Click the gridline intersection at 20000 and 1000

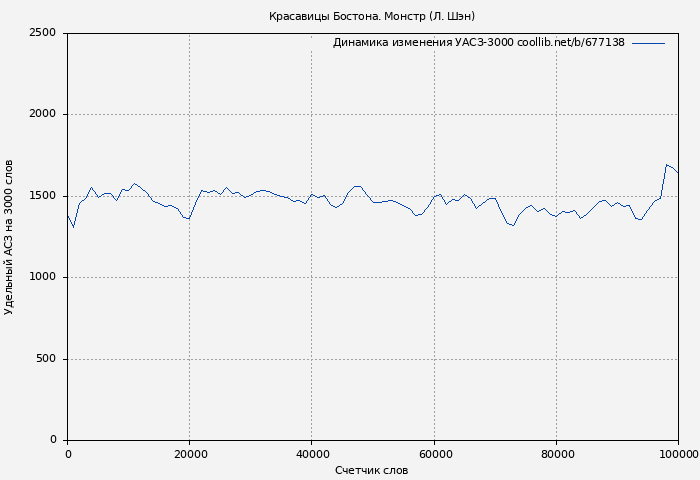[x=190, y=277]
